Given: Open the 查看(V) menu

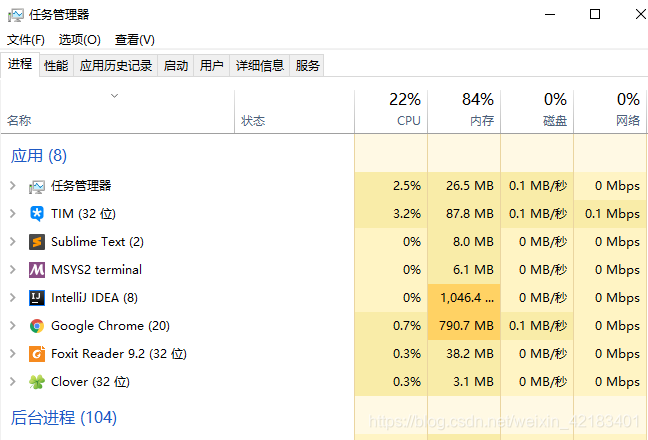Looking at the screenshot, I should pos(135,40).
